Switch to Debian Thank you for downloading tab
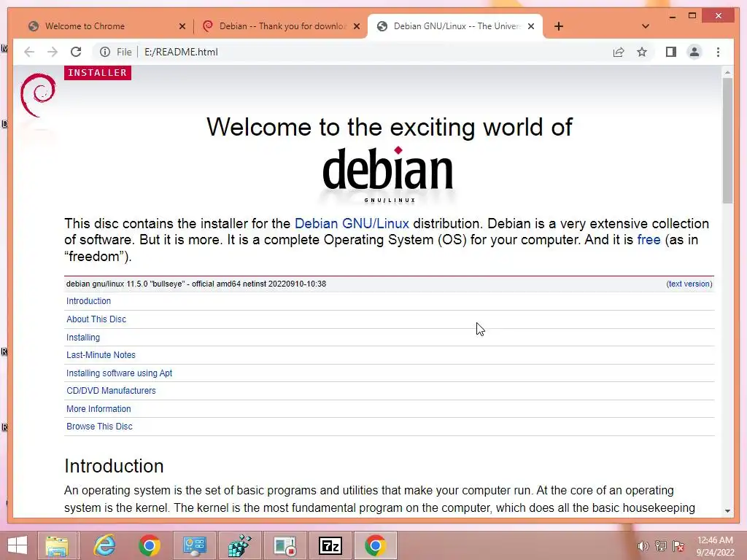 [282, 26]
